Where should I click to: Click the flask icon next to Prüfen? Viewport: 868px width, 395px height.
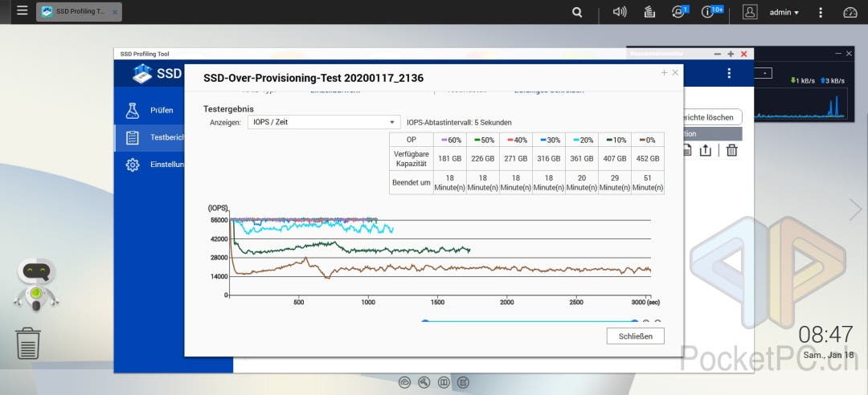(x=133, y=111)
